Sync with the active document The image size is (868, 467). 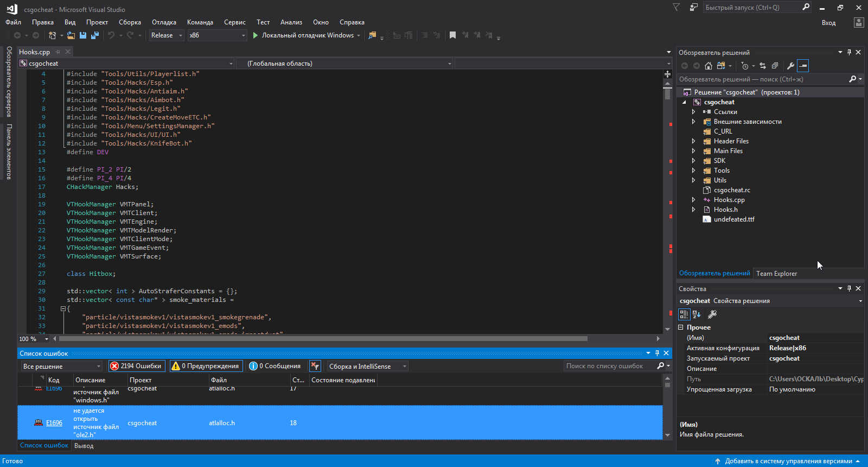tap(763, 66)
